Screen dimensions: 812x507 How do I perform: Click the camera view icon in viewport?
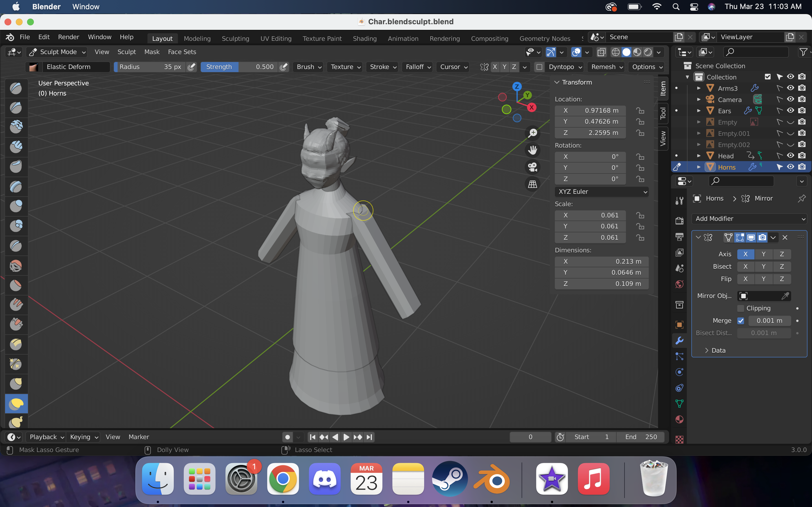pyautogui.click(x=533, y=167)
